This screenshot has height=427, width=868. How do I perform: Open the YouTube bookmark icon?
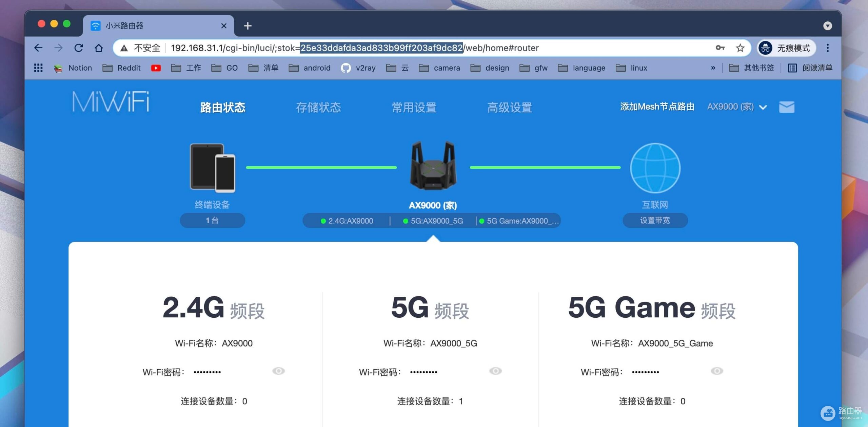click(x=156, y=68)
